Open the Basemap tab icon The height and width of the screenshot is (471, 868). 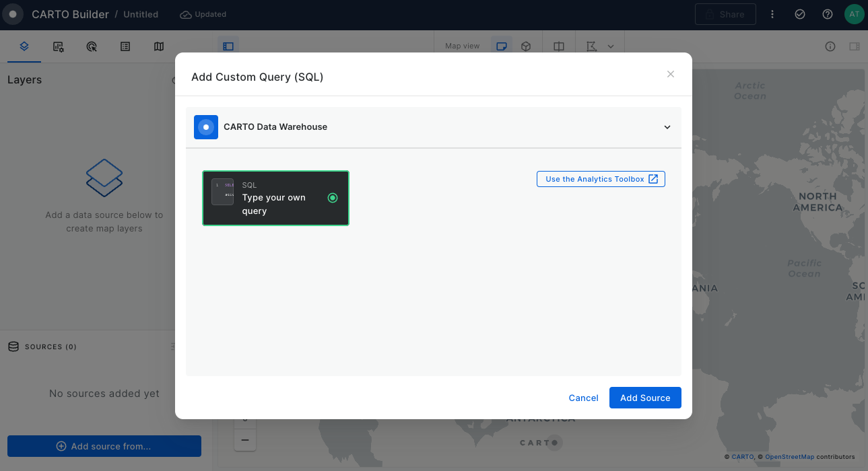tap(159, 46)
